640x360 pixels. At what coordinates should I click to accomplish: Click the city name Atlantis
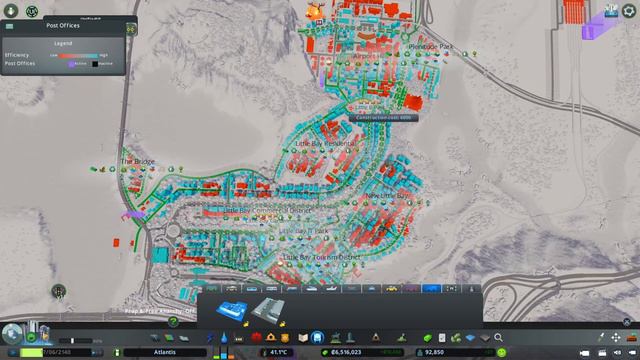coord(165,352)
